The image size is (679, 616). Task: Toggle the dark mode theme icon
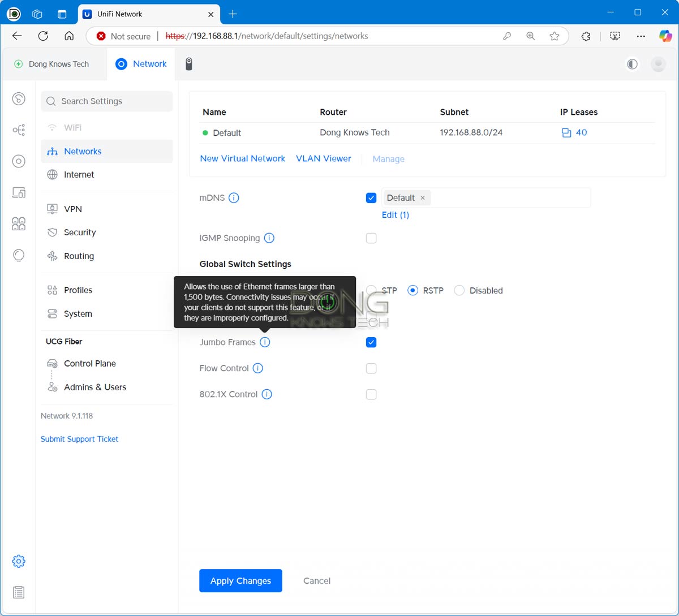coord(633,64)
